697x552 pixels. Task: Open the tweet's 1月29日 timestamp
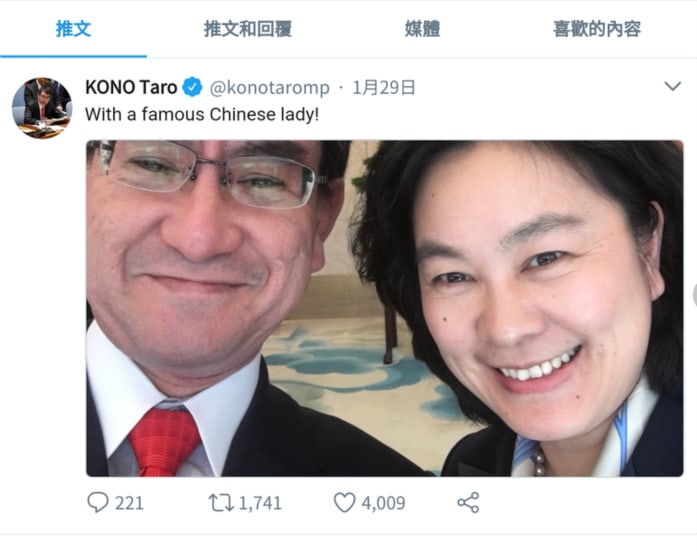[x=384, y=88]
